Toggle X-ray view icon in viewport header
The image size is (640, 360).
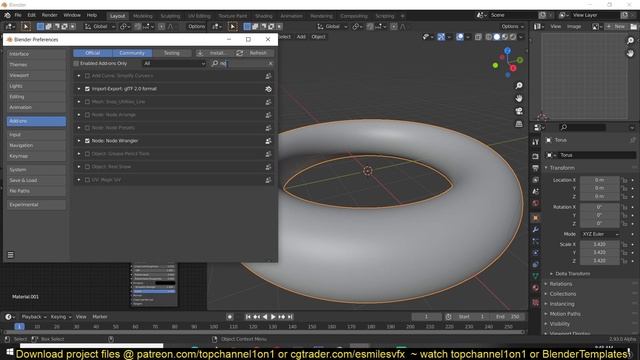tap(478, 37)
